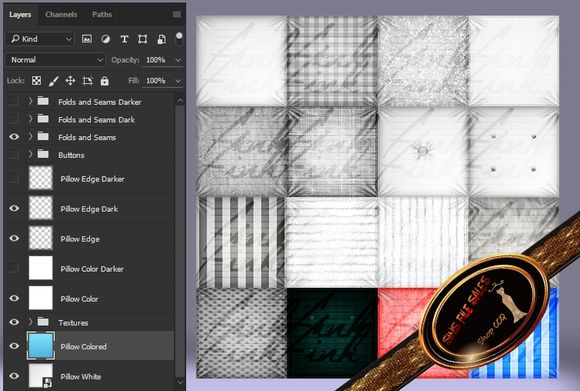Click Folds and Seams Dark folder icon
Image resolution: width=580 pixels, height=391 pixels.
(43, 119)
